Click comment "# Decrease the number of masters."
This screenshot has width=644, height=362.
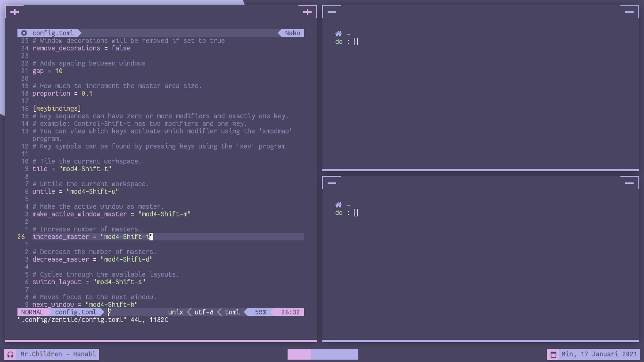point(95,252)
